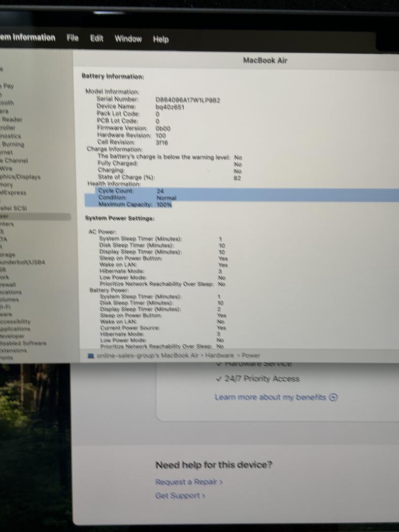Click the State of Charge value 82

click(x=237, y=178)
